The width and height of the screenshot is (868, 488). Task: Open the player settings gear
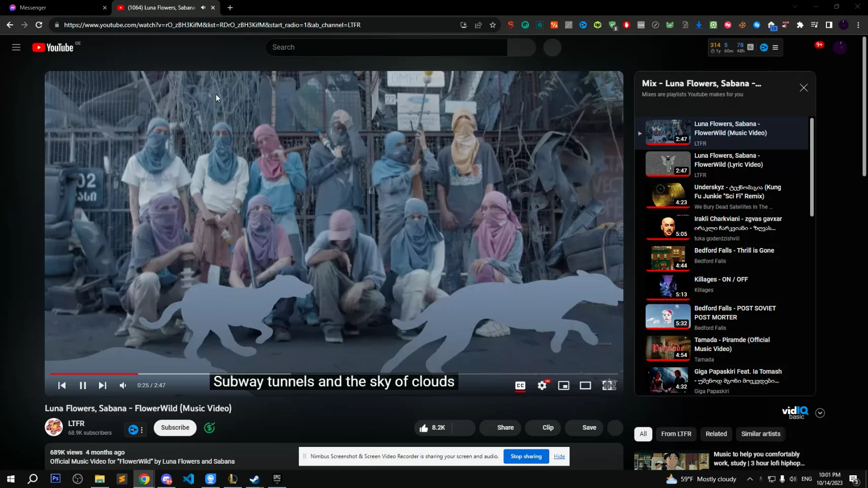[x=541, y=386]
